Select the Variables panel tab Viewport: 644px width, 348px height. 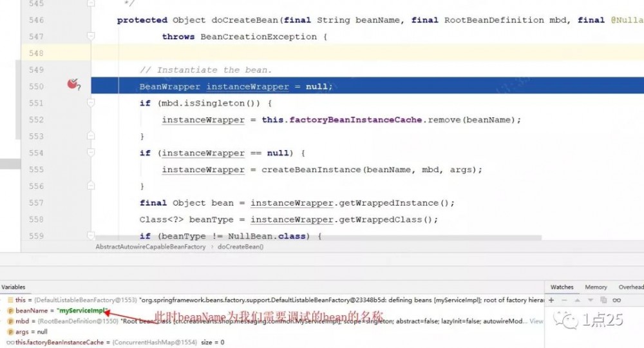[x=13, y=287]
